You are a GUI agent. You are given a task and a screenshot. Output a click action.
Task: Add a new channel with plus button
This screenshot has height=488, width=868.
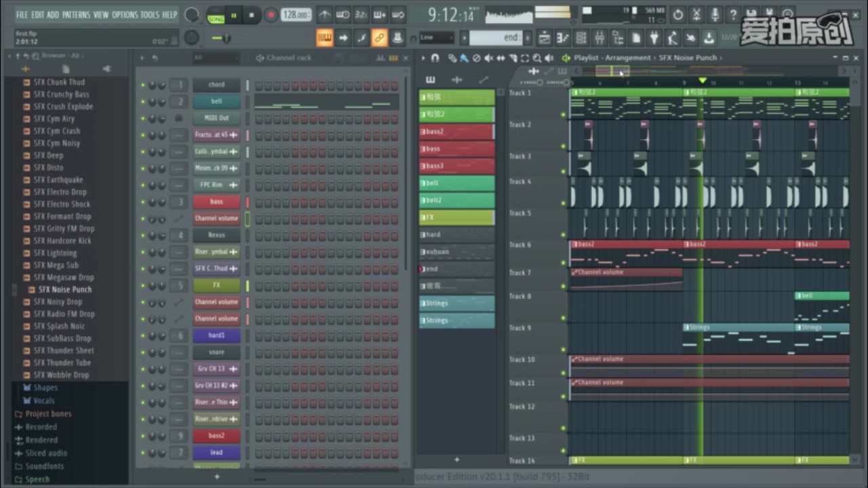click(217, 476)
